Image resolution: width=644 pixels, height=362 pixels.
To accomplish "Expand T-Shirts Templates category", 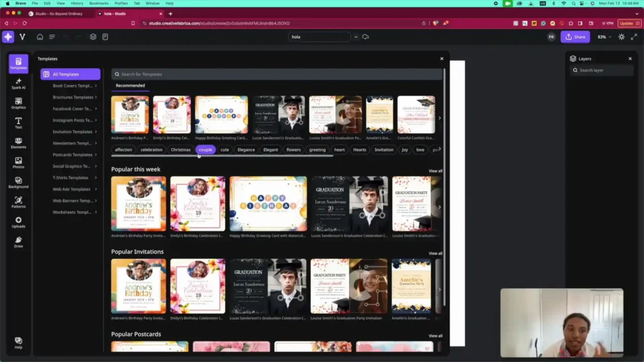I will 74,178.
